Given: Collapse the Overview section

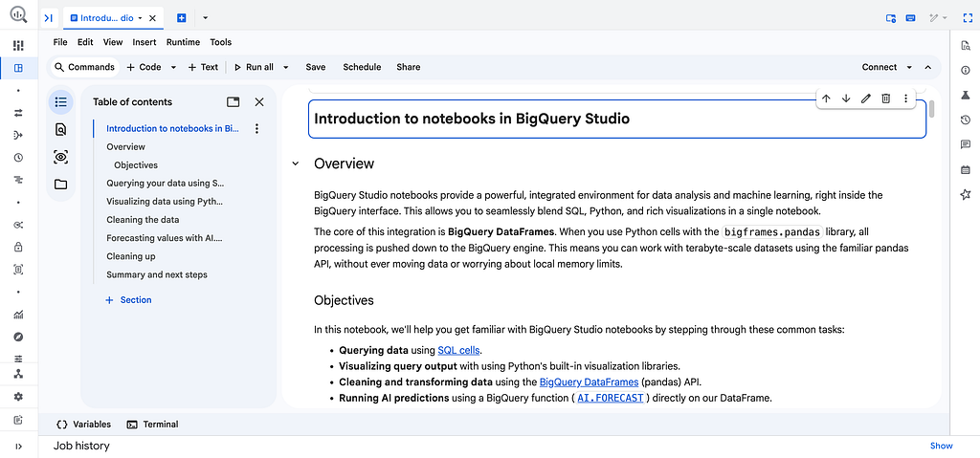Looking at the screenshot, I should 295,164.
